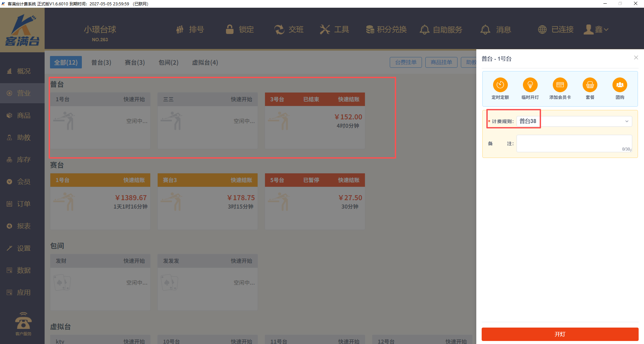The height and width of the screenshot is (344, 644).
Task: Open 报表 in the left sidebar
Action: tap(23, 226)
